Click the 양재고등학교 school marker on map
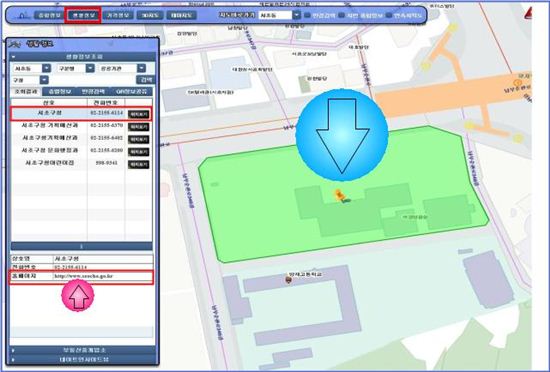The image size is (550, 372). 288,279
